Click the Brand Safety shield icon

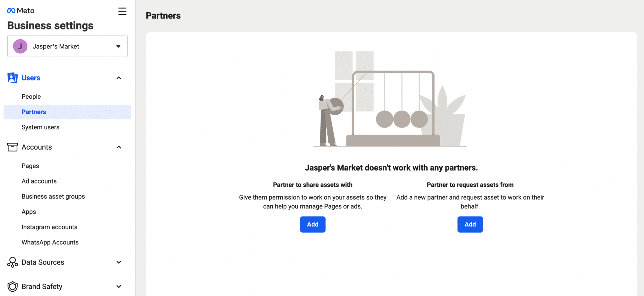(x=12, y=287)
